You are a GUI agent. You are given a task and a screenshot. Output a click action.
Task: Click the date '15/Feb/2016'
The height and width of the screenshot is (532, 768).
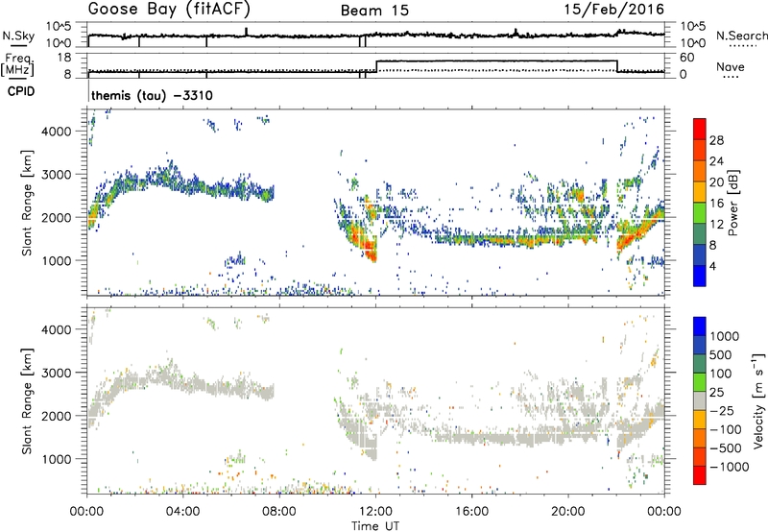[x=613, y=9]
